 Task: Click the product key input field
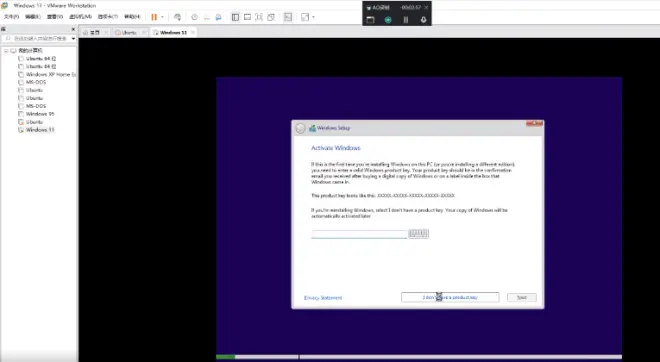point(359,234)
